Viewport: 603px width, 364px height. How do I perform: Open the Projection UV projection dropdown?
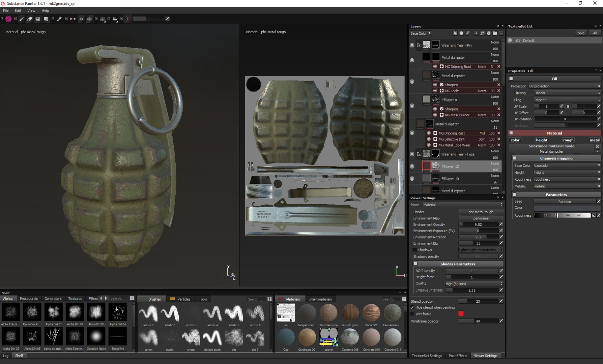[565, 86]
